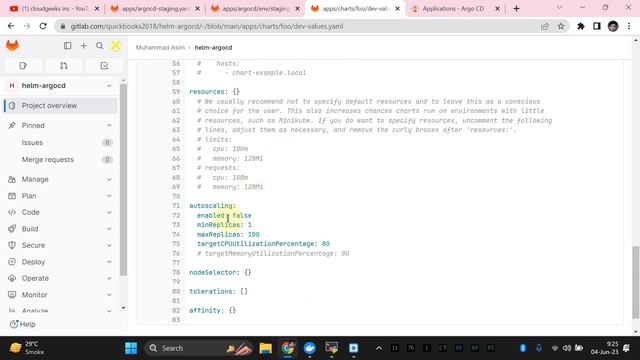Image resolution: width=640 pixels, height=360 pixels.
Task: Expand the Code menu
Action: pyautogui.click(x=60, y=212)
